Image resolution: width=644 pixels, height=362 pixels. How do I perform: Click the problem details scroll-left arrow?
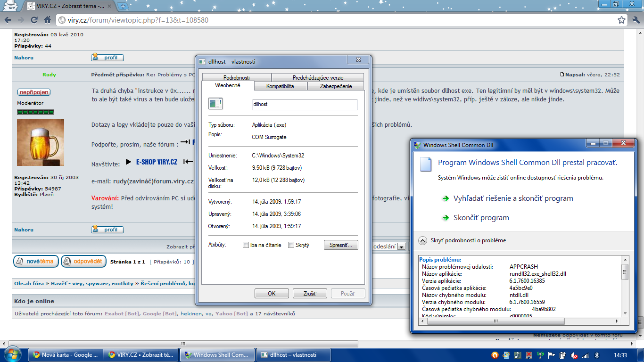pos(422,321)
